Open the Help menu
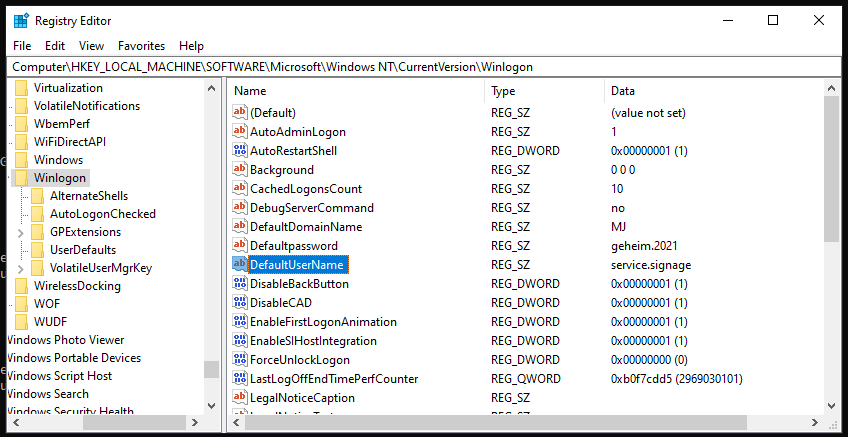 coord(191,46)
